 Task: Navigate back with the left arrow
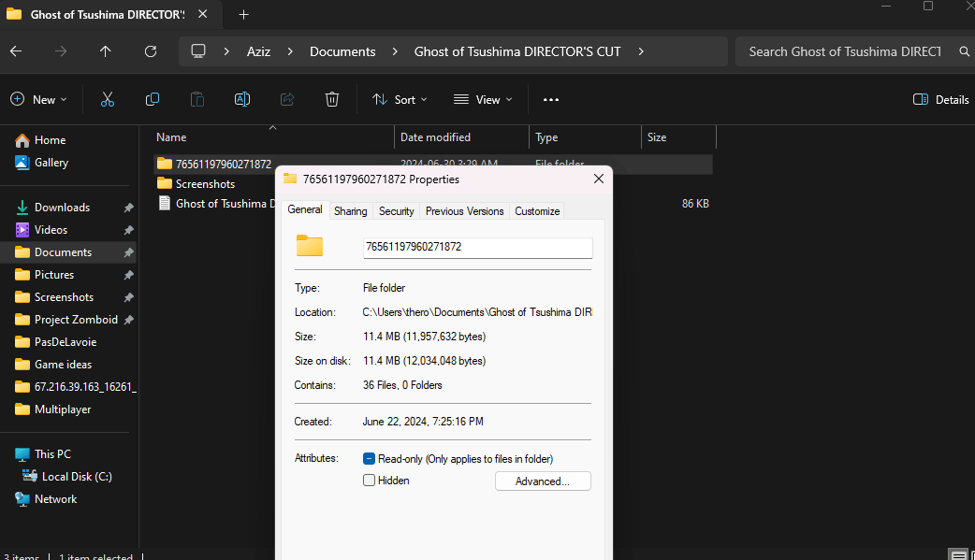16,51
